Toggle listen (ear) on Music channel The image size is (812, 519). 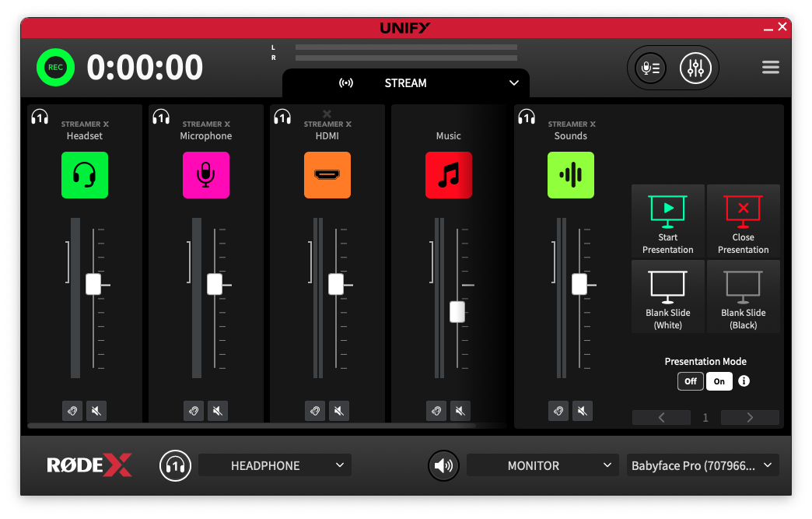(x=436, y=412)
